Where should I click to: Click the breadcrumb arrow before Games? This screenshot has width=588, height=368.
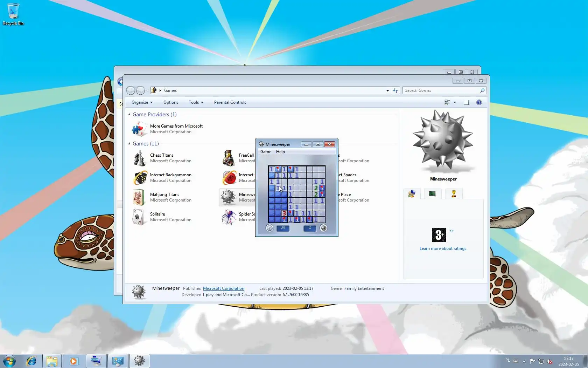pos(160,90)
